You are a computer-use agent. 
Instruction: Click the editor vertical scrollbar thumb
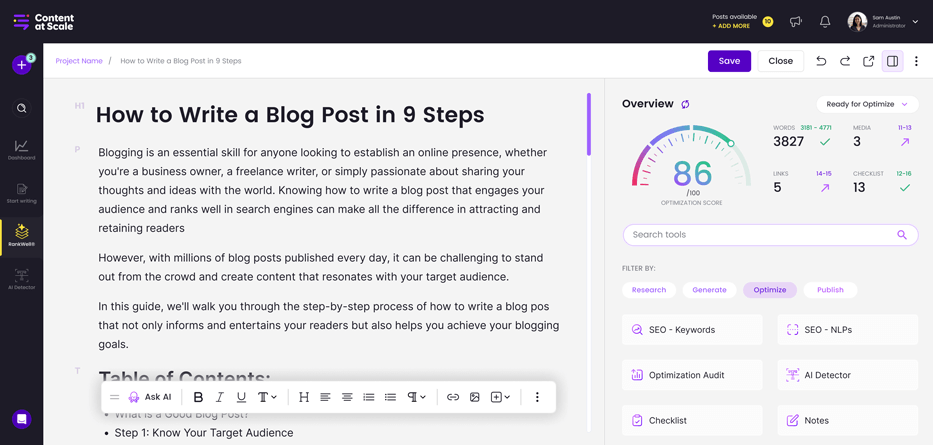point(589,124)
